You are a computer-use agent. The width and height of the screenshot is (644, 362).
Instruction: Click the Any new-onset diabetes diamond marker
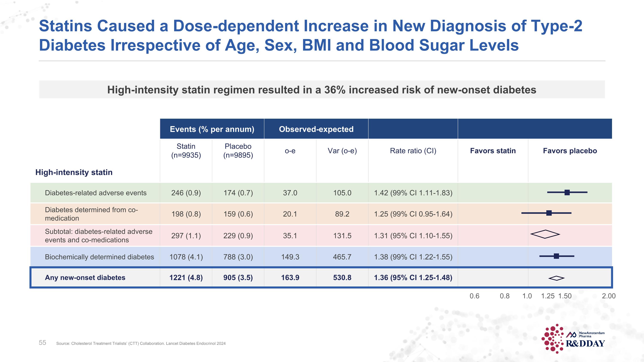click(556, 278)
